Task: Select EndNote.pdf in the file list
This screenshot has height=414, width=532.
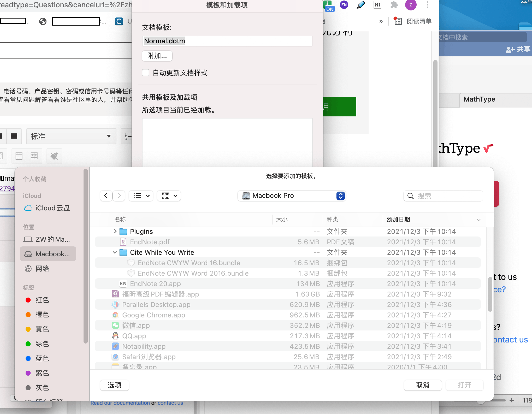Action: pyautogui.click(x=288, y=242)
